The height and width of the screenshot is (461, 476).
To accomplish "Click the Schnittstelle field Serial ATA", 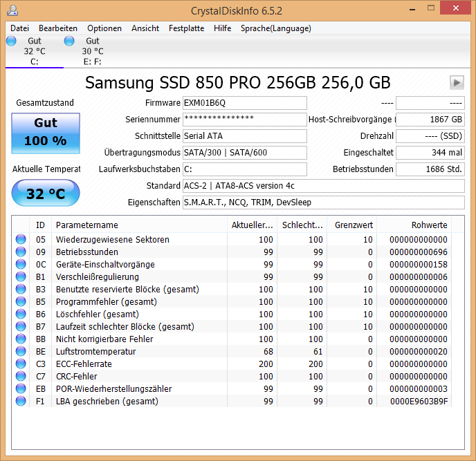I will 245,136.
